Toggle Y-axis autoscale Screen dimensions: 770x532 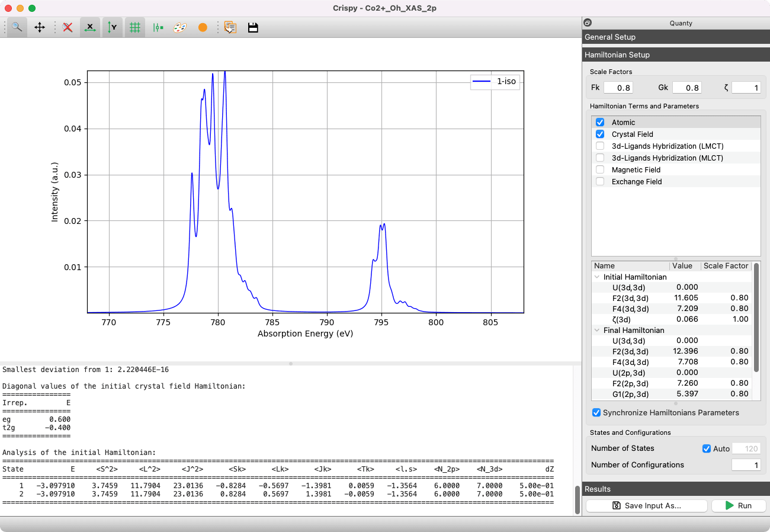pos(112,27)
